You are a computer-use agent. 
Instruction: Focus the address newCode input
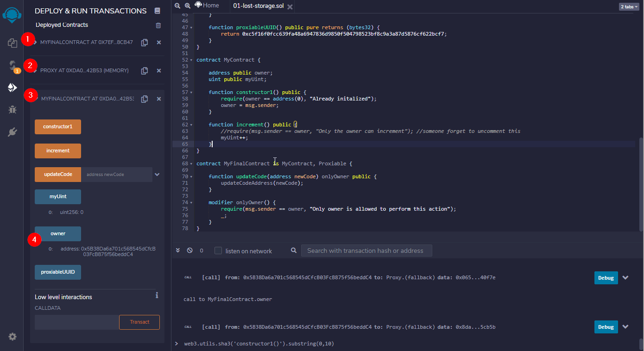(x=117, y=175)
